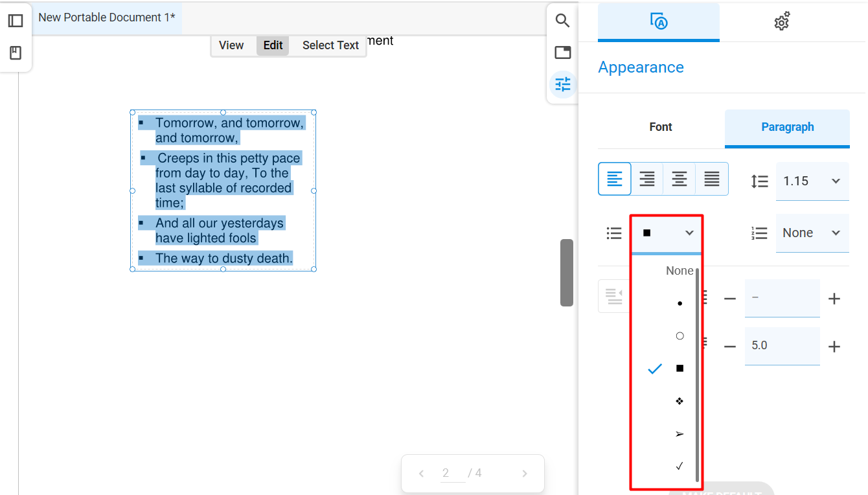Open the numbered list None dropdown

[x=812, y=233]
